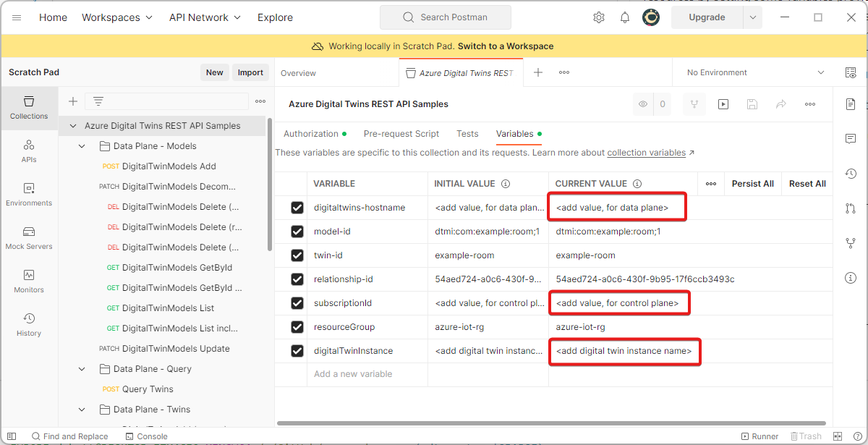Image resolution: width=868 pixels, height=445 pixels.
Task: Click Switch to a Workspace link
Action: click(x=506, y=46)
